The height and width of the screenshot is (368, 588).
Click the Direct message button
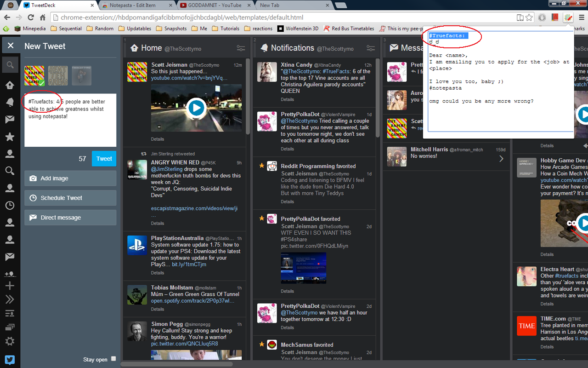click(70, 218)
